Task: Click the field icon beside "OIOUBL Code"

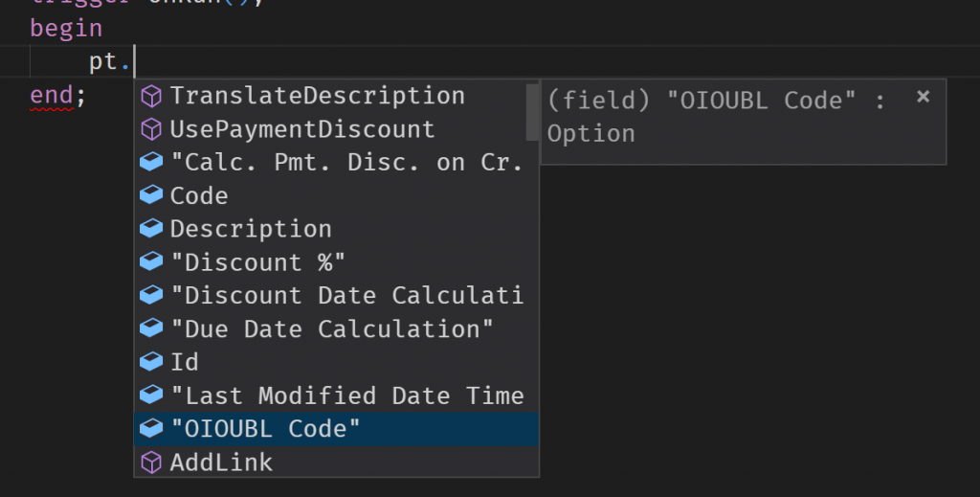Action: 151,429
